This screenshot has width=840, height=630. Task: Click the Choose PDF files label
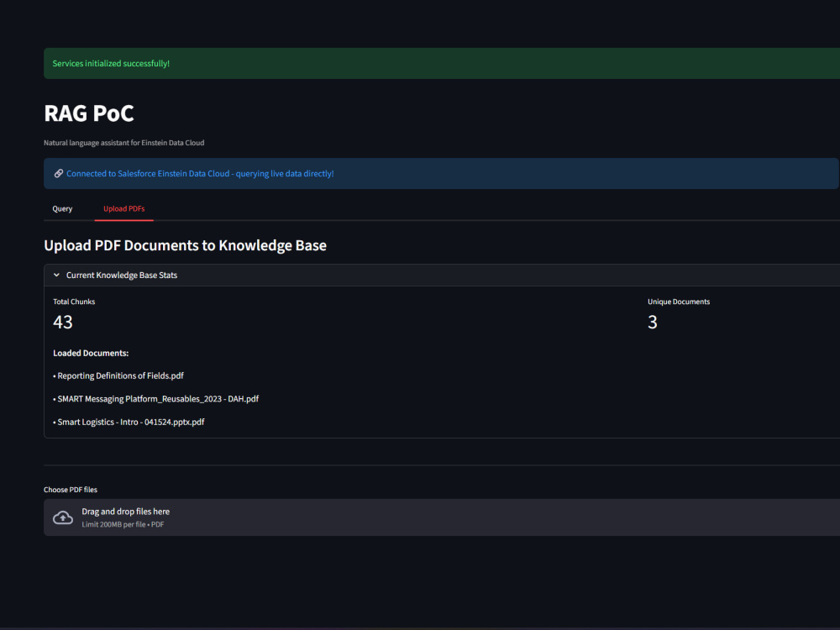[x=71, y=490]
